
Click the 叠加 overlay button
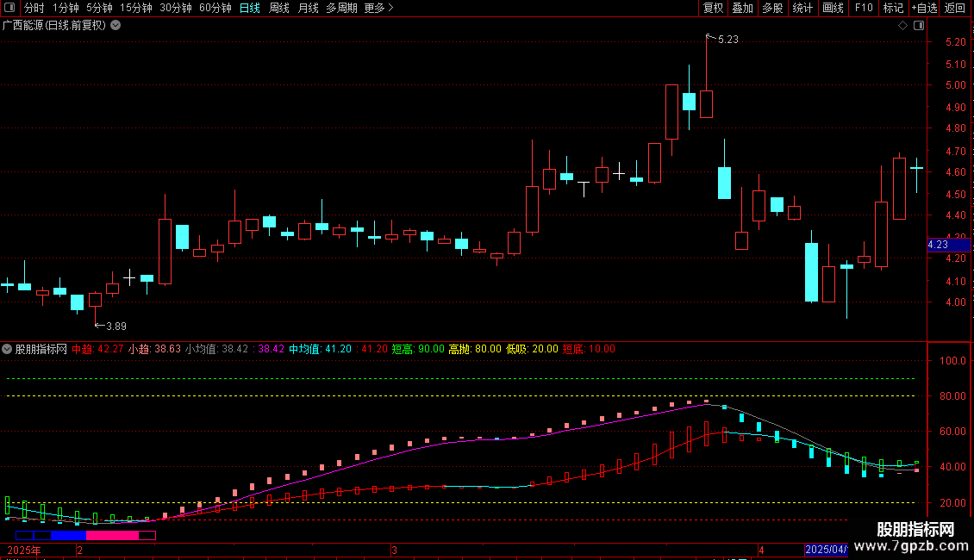[742, 8]
